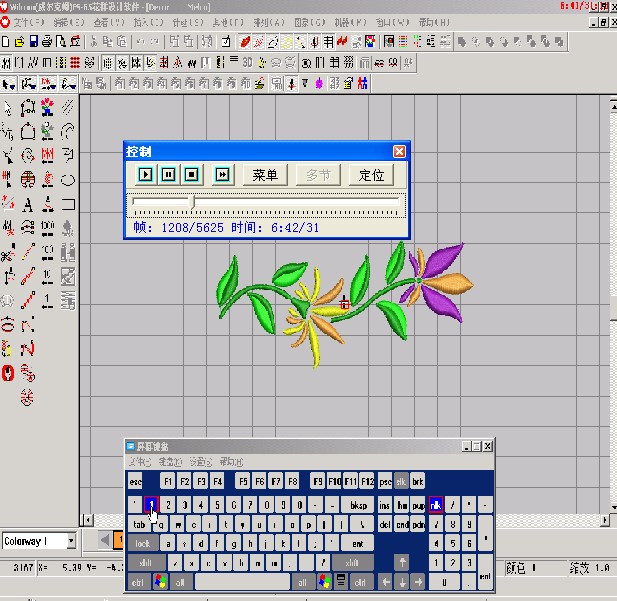The image size is (617, 601).
Task: Open the 文件(F) menu
Action: coord(29,22)
